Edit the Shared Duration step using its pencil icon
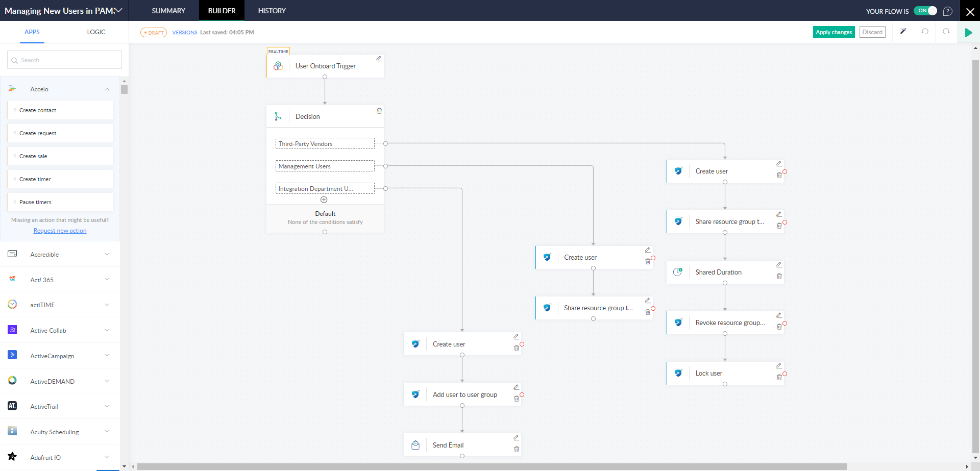This screenshot has width=980, height=471. pos(779,264)
